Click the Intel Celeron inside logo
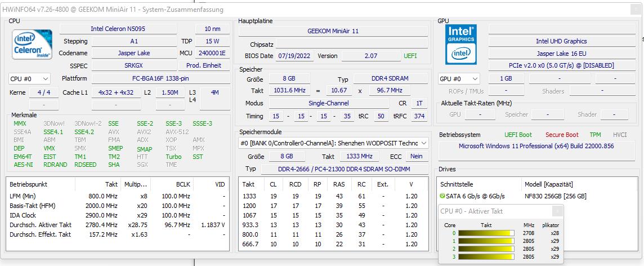Viewport: 644px width, 266px height. [32, 45]
